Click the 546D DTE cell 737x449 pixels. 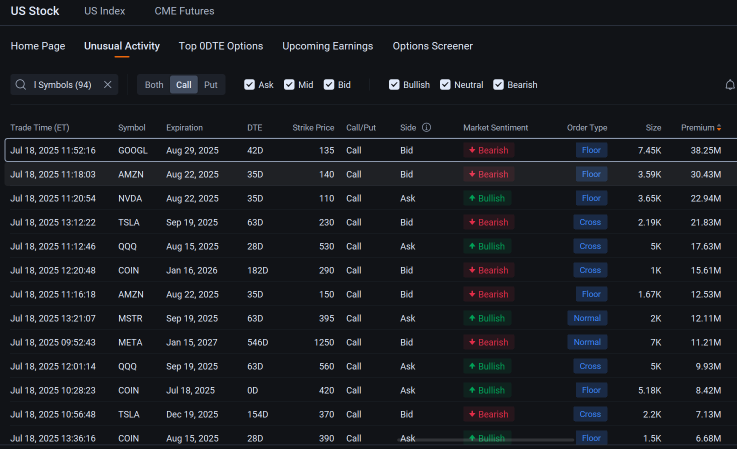(258, 342)
